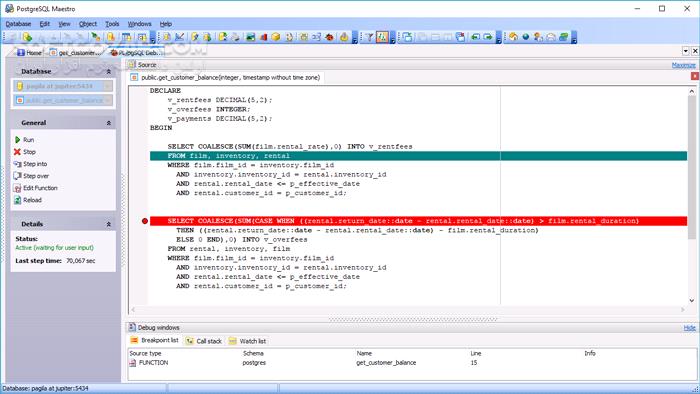Collapse the Details panel section
This screenshot has width=700, height=394.
(x=108, y=224)
